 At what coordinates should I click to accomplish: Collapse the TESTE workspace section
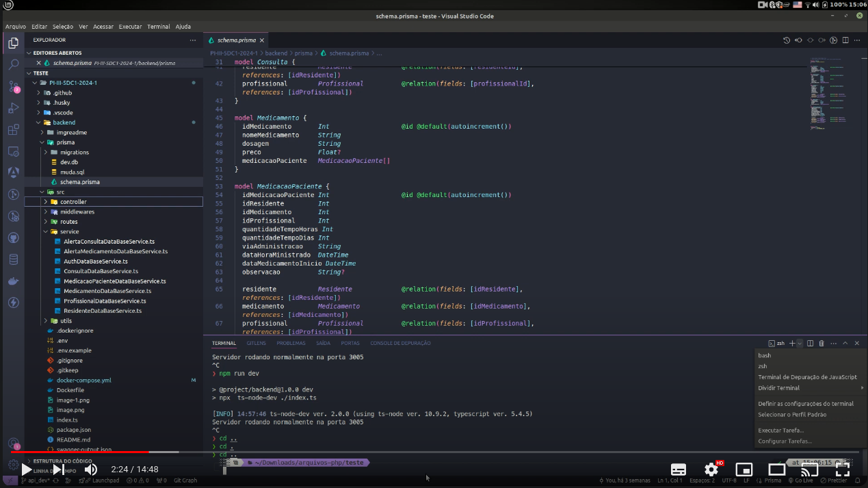point(29,73)
